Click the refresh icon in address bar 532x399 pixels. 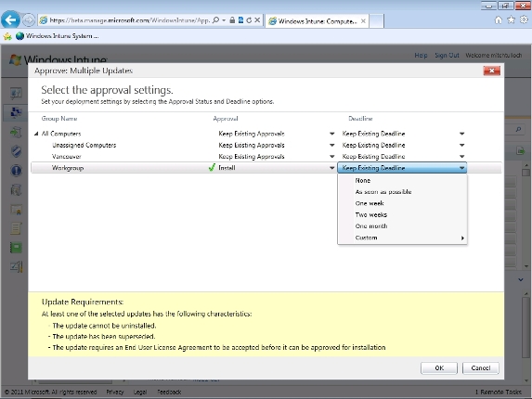pyautogui.click(x=249, y=20)
